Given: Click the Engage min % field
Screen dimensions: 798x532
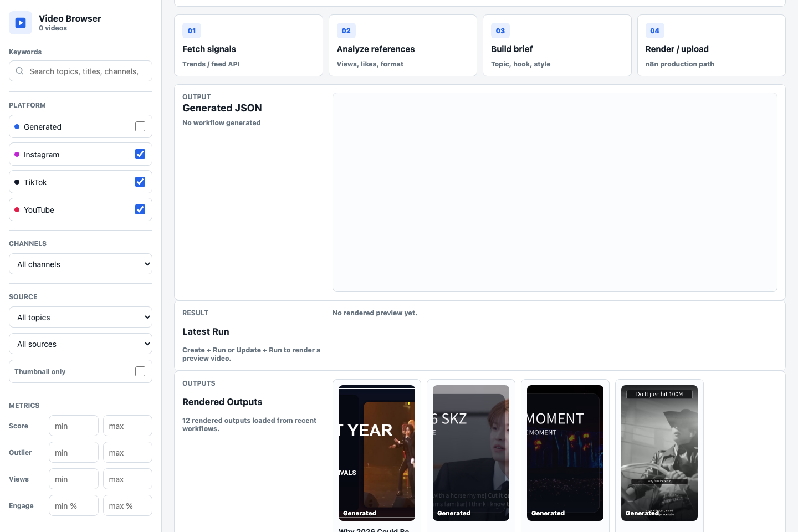Looking at the screenshot, I should click(x=74, y=505).
